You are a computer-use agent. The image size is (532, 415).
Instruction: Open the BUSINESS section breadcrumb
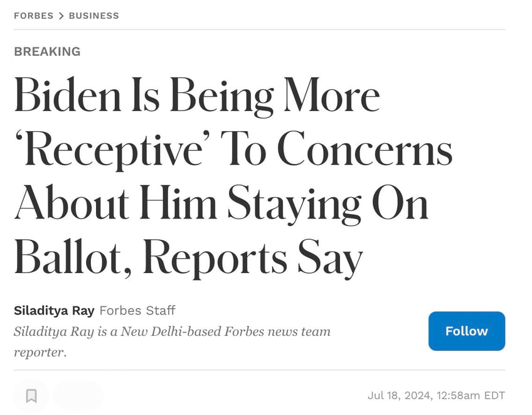[94, 16]
